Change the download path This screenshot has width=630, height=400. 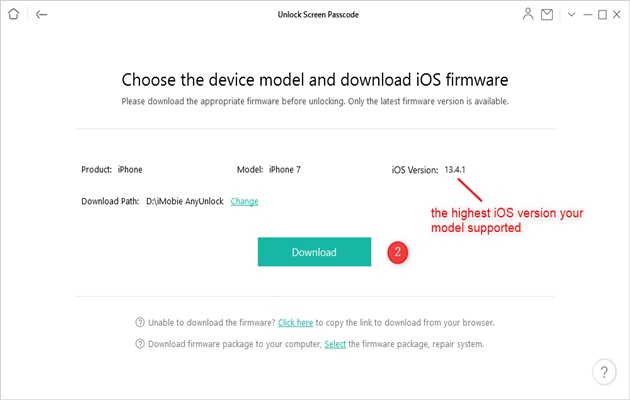244,201
